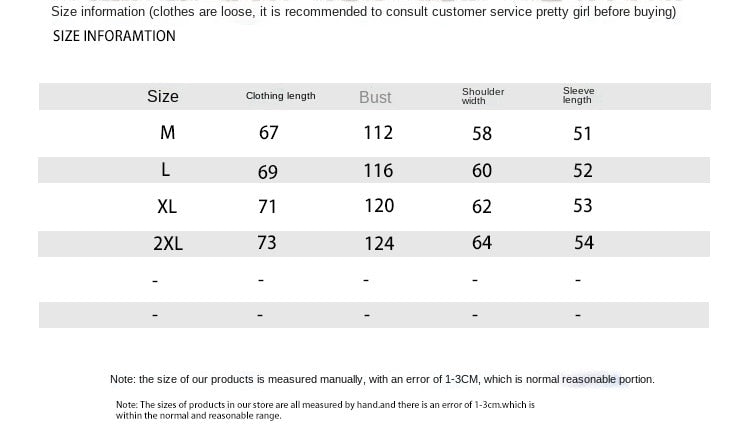
Task: Click the Size column header
Action: tap(163, 96)
